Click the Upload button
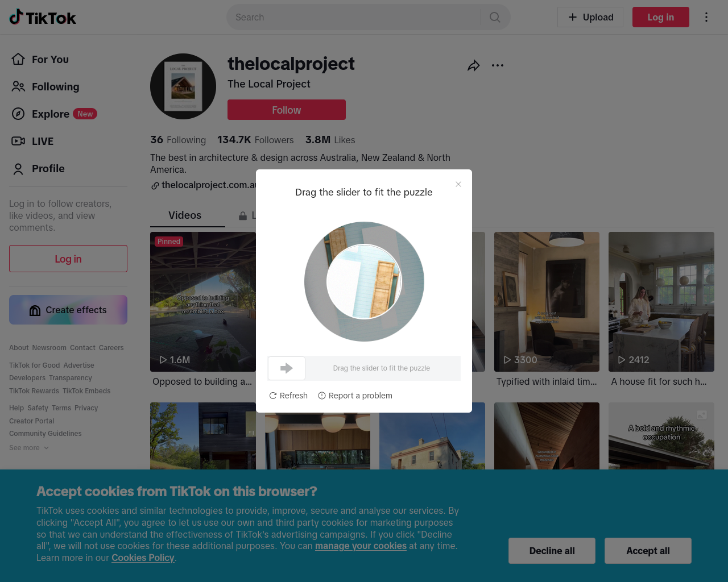The height and width of the screenshot is (582, 728). 590,17
